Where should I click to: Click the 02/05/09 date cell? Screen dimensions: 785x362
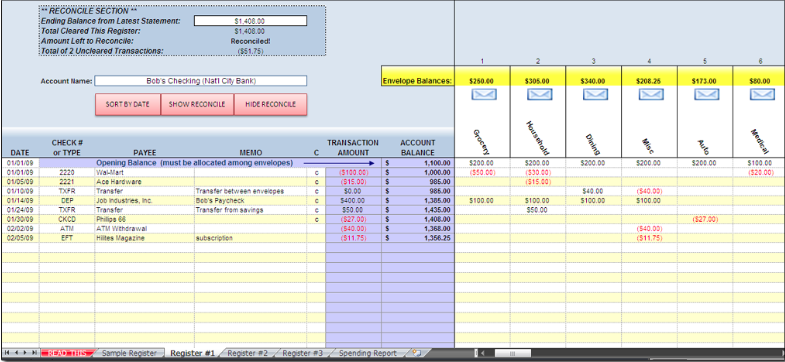point(20,238)
